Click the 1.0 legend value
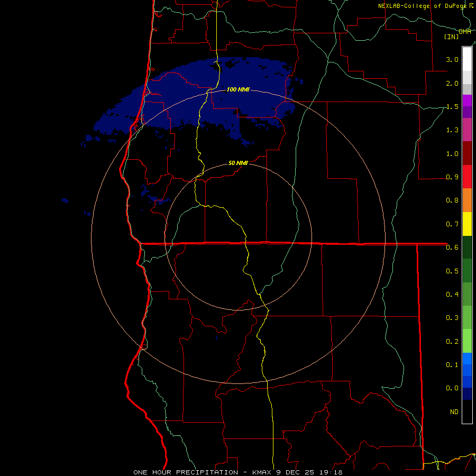Image resolution: width=476 pixels, height=476 pixels. coord(452,153)
